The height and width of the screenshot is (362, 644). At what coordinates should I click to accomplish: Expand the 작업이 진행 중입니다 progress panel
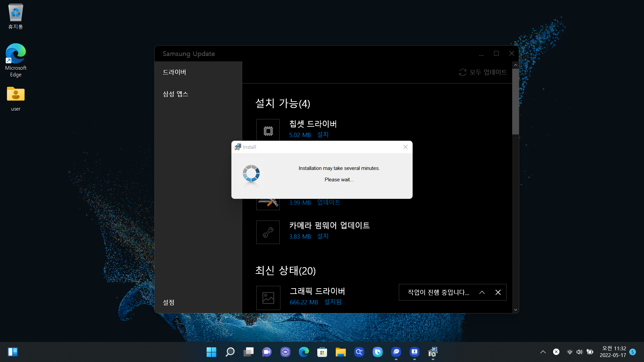482,292
